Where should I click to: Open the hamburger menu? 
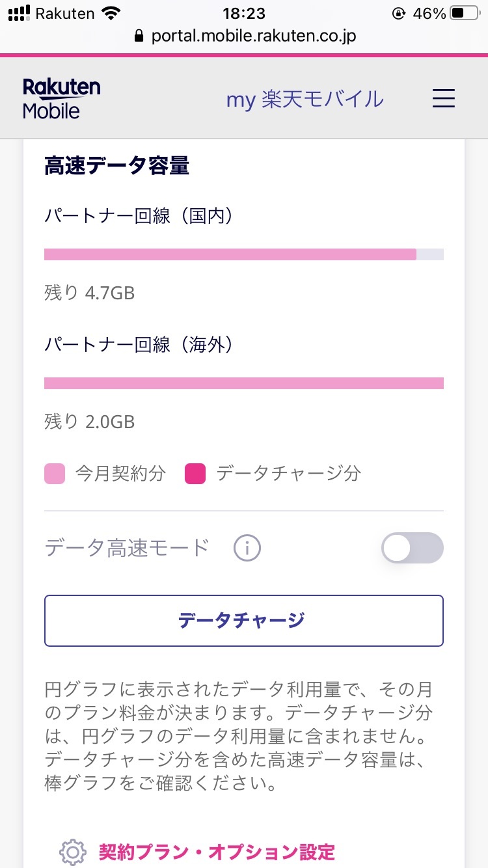click(444, 99)
